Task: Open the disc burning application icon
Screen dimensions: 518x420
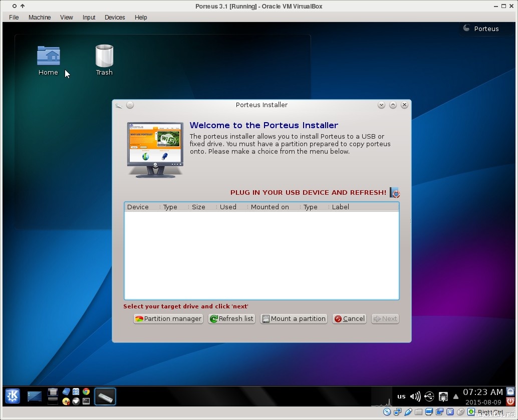Action: click(66, 401)
